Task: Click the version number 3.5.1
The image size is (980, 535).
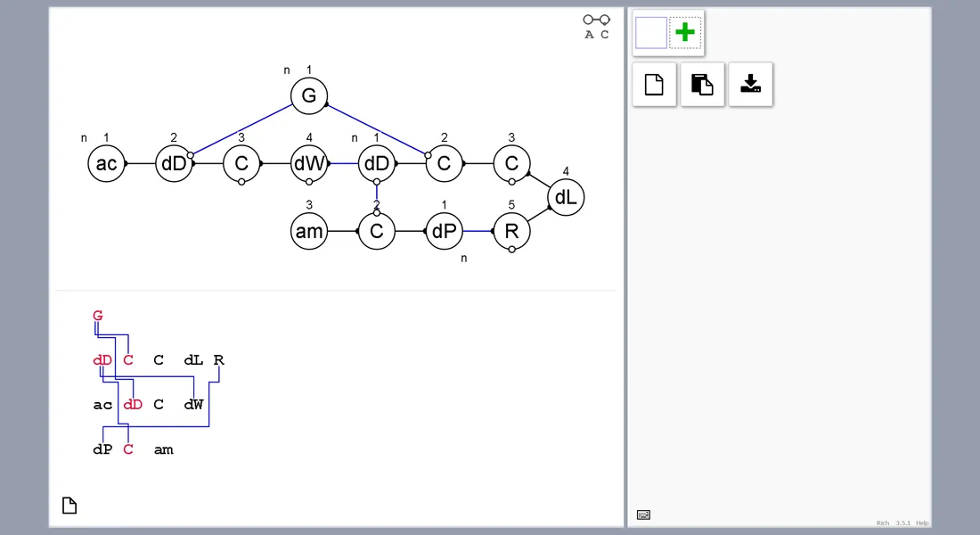Action: point(902,523)
